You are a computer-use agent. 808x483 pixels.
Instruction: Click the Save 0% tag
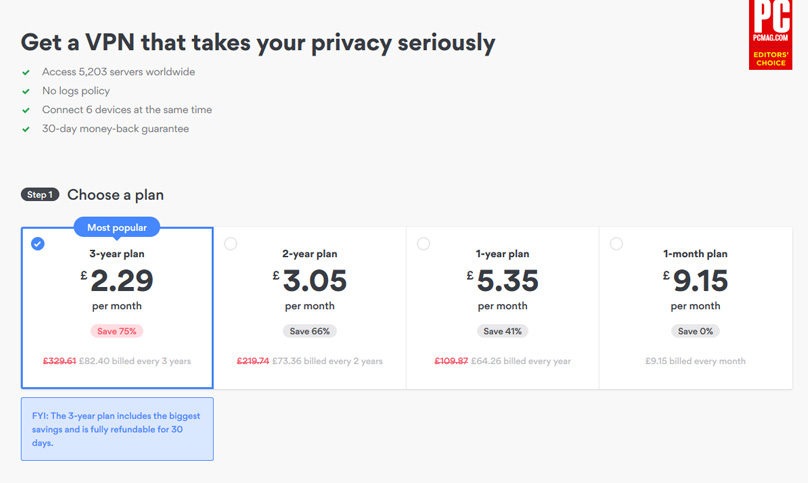(695, 331)
